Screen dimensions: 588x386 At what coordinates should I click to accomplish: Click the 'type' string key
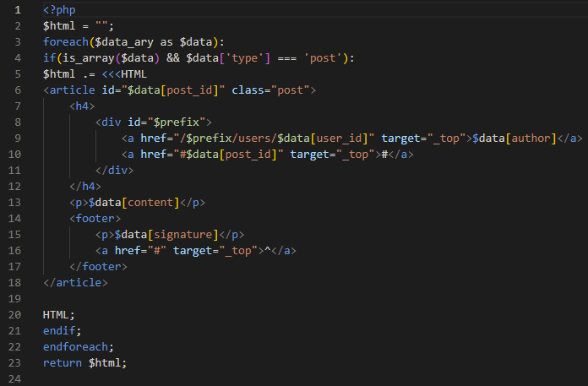click(245, 58)
